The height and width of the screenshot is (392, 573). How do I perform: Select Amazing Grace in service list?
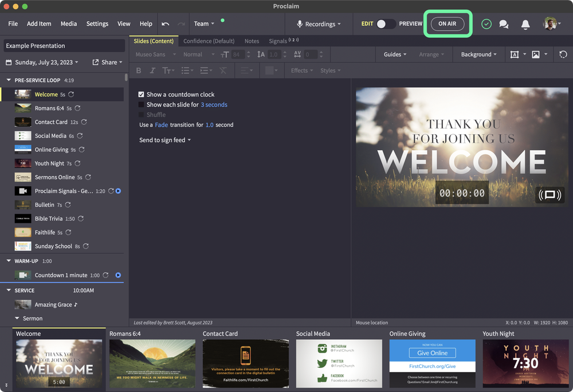(x=53, y=304)
